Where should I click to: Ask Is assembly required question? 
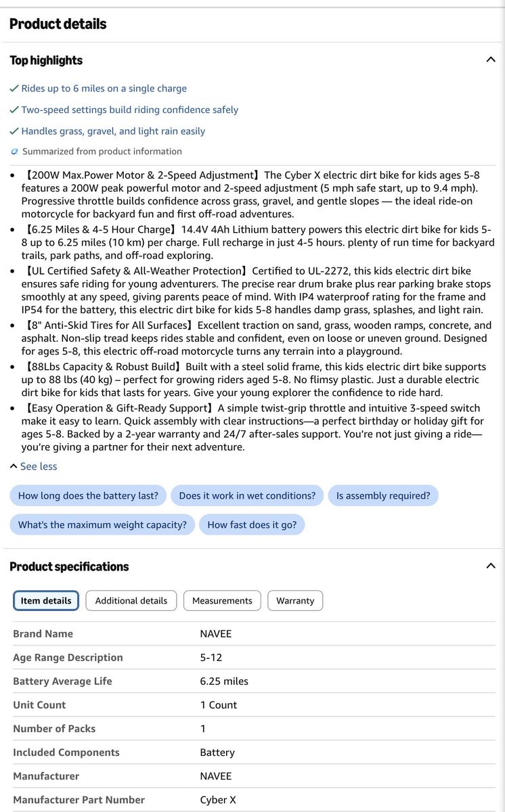pyautogui.click(x=383, y=496)
